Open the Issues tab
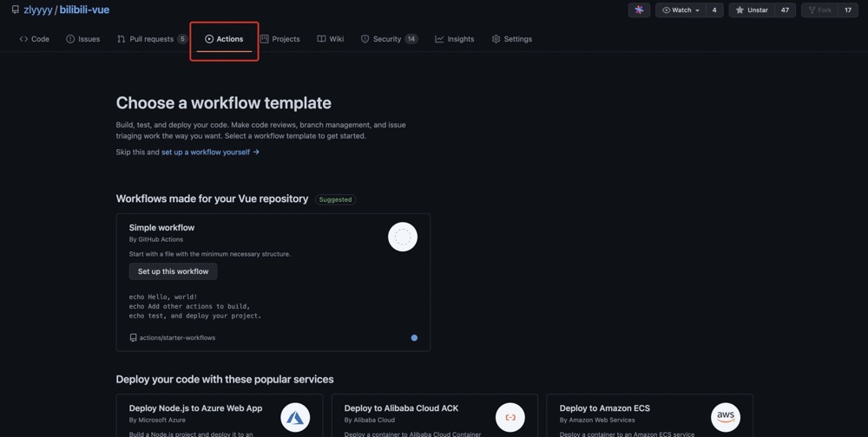 point(83,39)
